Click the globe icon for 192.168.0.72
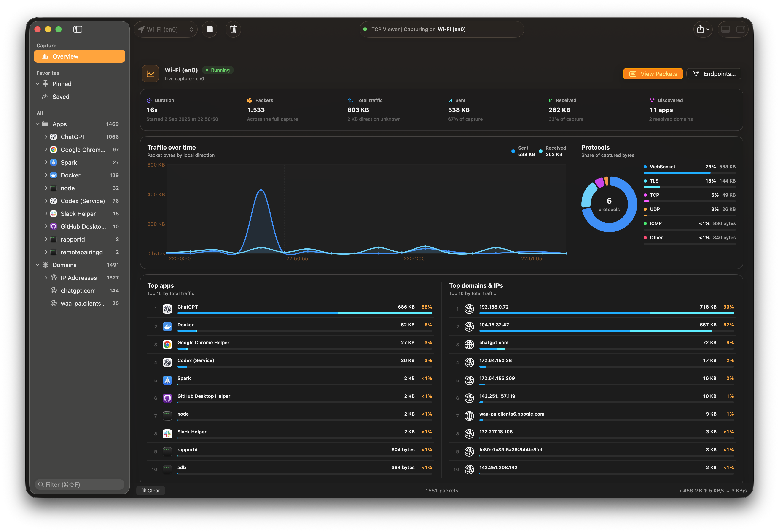Viewport: 779px width, 532px height. click(469, 309)
